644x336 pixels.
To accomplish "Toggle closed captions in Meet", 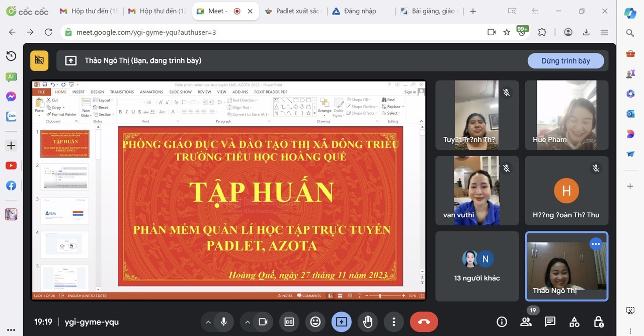I will pos(289,322).
